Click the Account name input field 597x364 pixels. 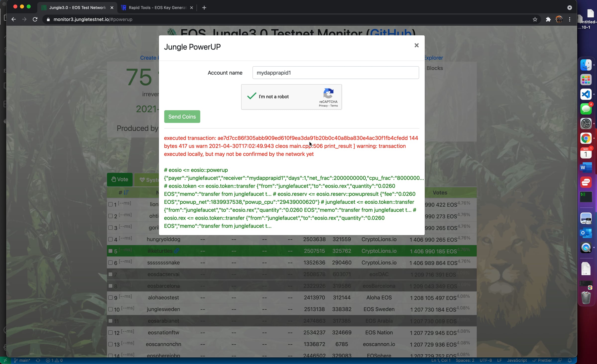[336, 73]
